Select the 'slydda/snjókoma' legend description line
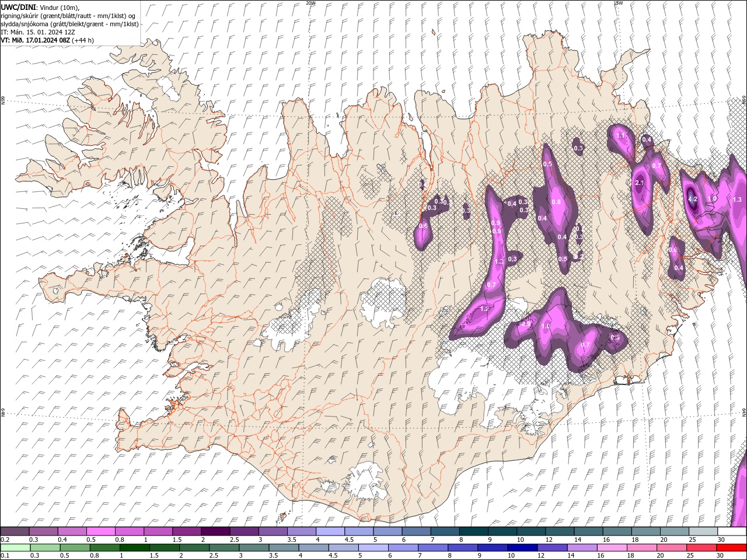This screenshot has width=747, height=560. coord(70,24)
